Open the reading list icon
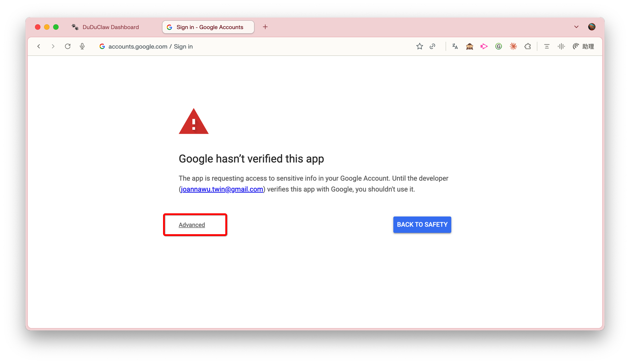This screenshot has height=364, width=630. click(x=547, y=47)
